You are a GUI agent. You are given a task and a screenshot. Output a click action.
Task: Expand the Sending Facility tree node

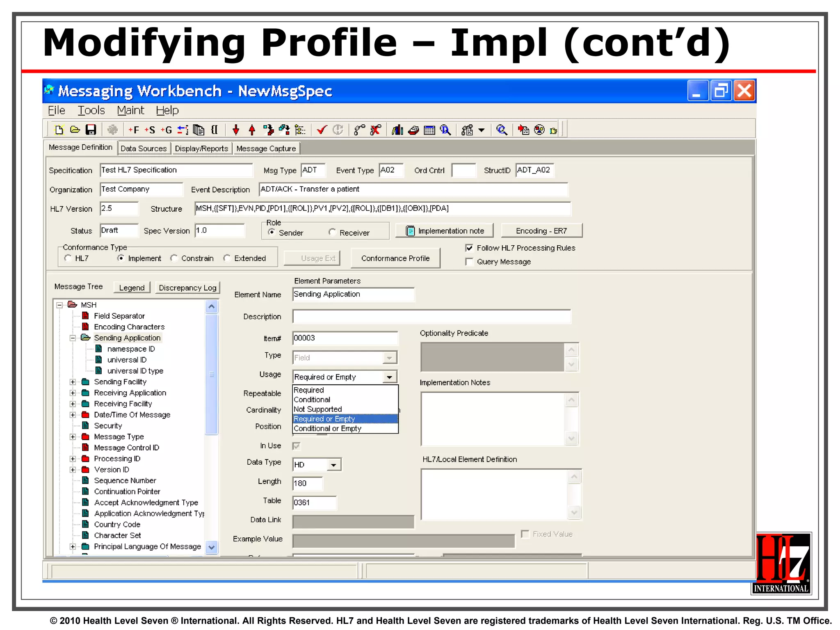click(x=73, y=382)
